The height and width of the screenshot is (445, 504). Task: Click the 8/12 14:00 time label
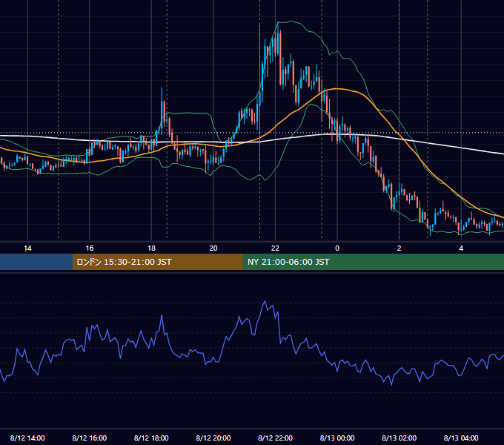pyautogui.click(x=27, y=438)
